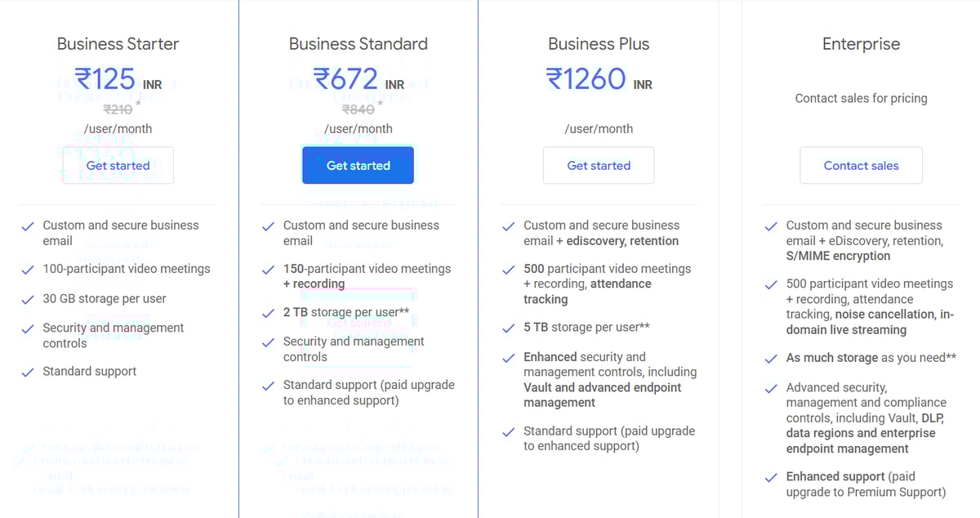Click checkmark next to 150-participant video meetings
Viewport: 980px width, 518px height.
(268, 270)
